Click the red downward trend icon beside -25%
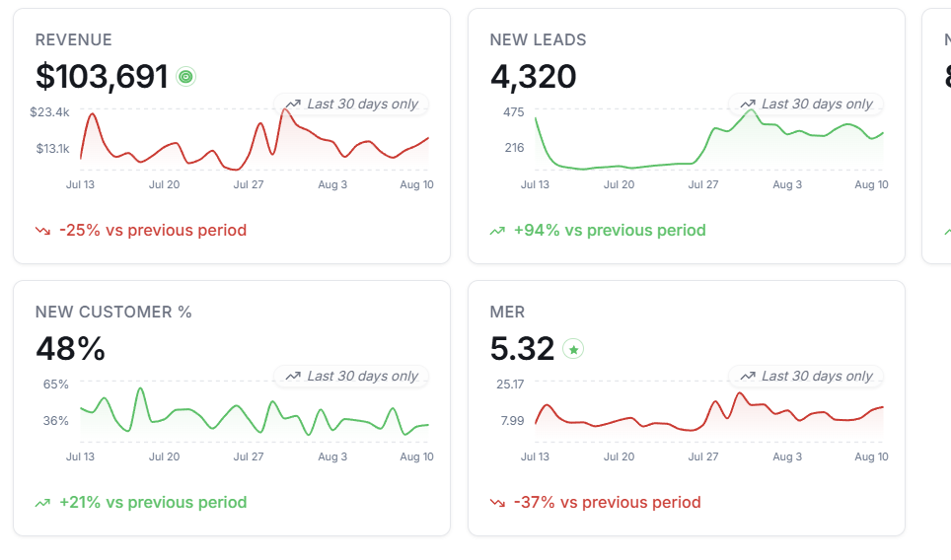The image size is (951, 560). [42, 231]
